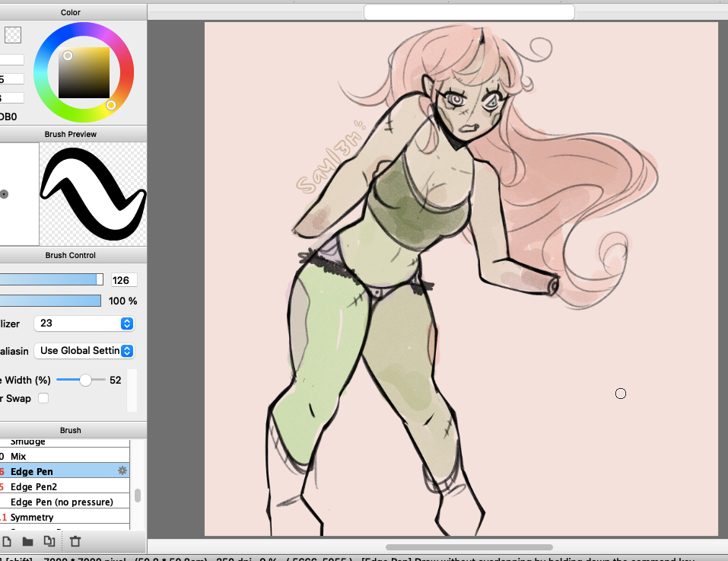Click the add new brush icon
Viewport: 728px width, 561px height.
7,541
